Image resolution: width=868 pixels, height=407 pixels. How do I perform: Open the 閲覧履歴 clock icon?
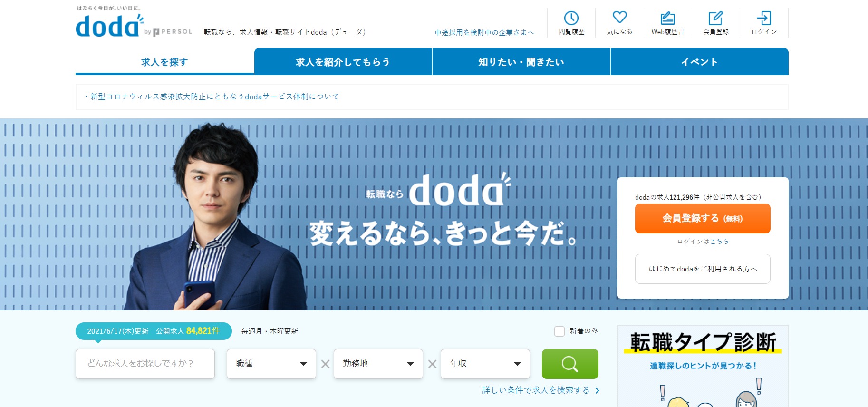(571, 19)
